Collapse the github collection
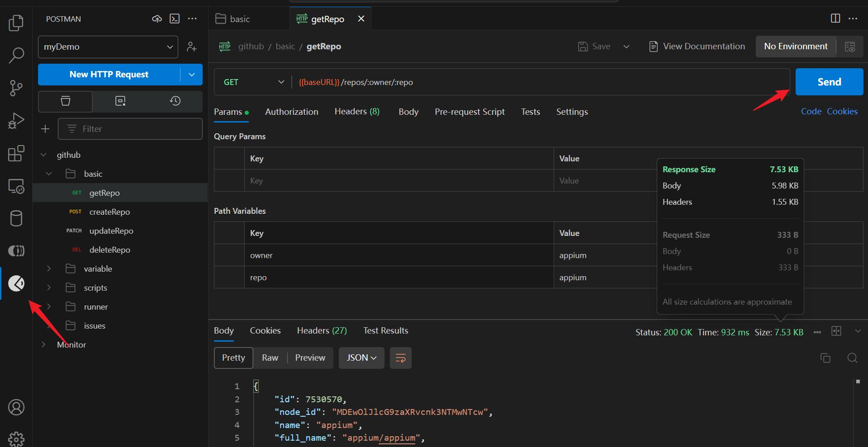Viewport: 868px width, 447px height. (43, 155)
